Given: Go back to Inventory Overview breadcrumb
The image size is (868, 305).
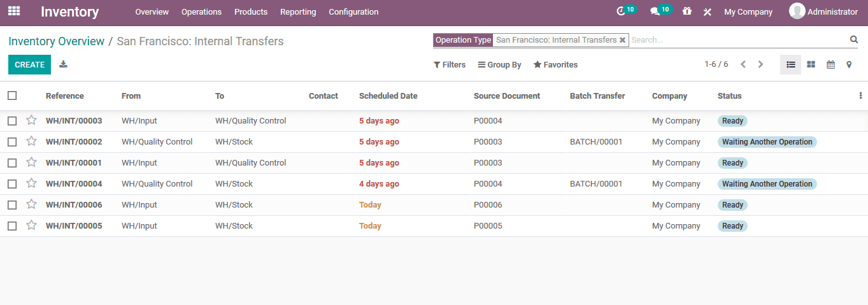Looking at the screenshot, I should point(56,41).
